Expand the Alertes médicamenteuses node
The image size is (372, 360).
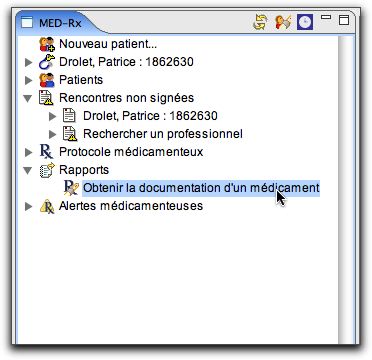(x=29, y=206)
